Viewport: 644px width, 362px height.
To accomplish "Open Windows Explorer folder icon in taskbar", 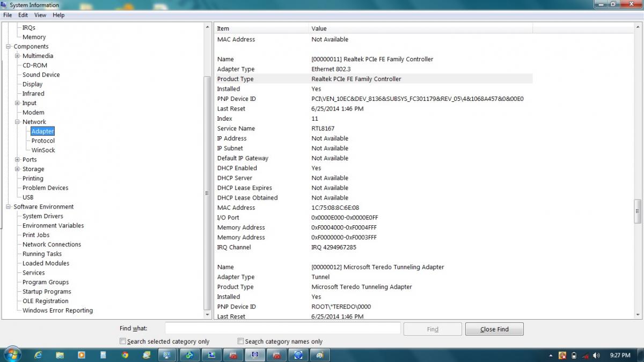I will tap(60, 355).
